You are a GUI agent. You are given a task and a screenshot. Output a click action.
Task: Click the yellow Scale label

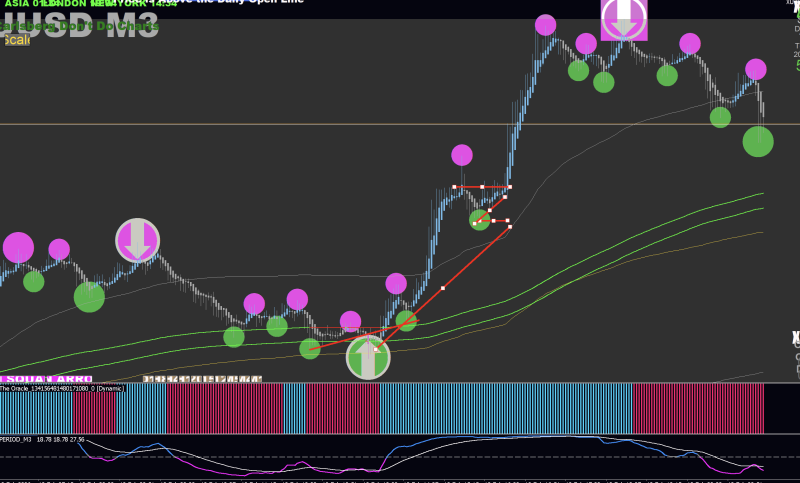17,40
